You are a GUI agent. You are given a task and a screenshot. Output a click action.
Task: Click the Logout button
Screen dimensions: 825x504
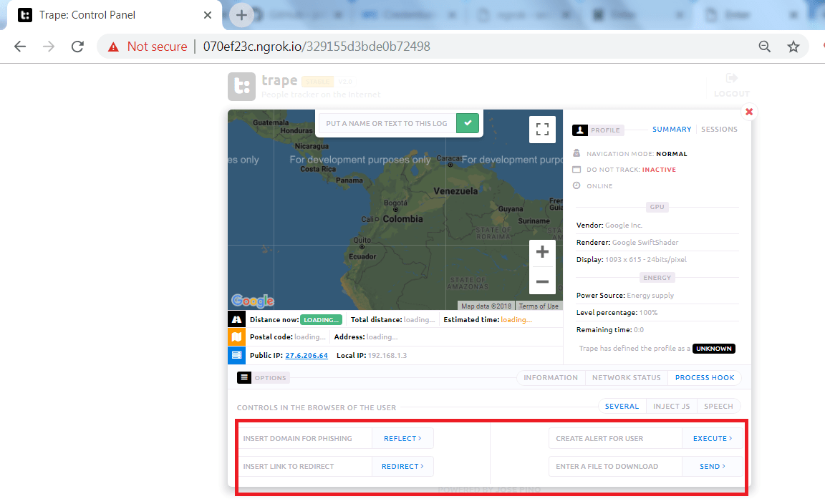click(x=731, y=86)
